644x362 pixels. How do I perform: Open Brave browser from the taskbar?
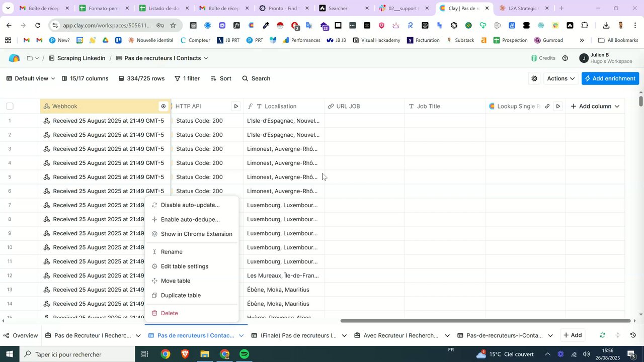coord(185,354)
